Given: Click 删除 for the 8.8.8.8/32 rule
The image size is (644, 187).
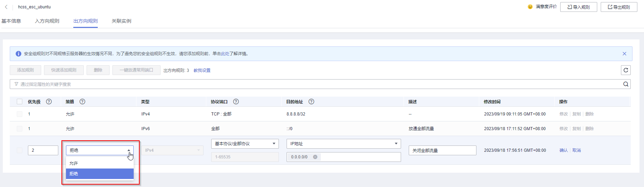Looking at the screenshot, I should point(590,114).
